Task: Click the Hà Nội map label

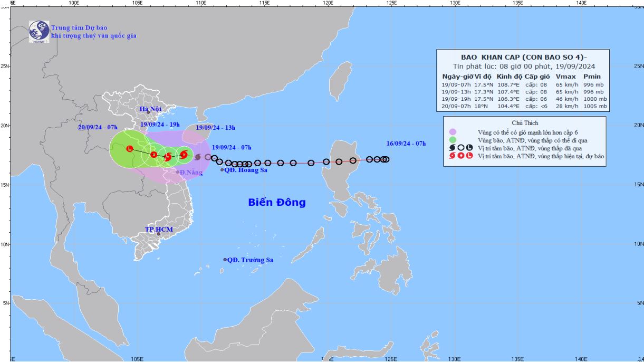Action: pos(149,109)
